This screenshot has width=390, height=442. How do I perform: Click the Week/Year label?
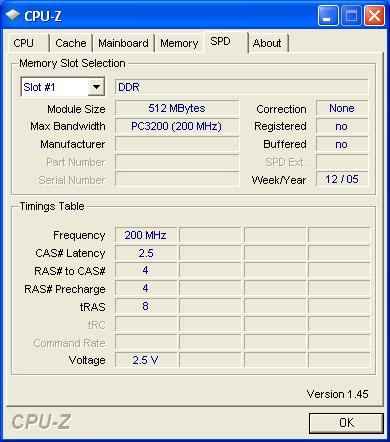coord(279,180)
